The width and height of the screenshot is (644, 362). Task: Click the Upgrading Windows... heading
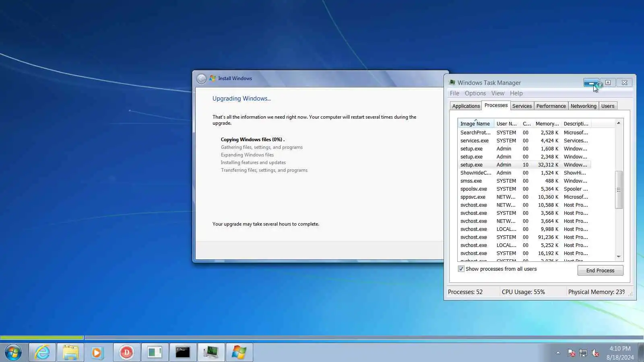coord(242,99)
